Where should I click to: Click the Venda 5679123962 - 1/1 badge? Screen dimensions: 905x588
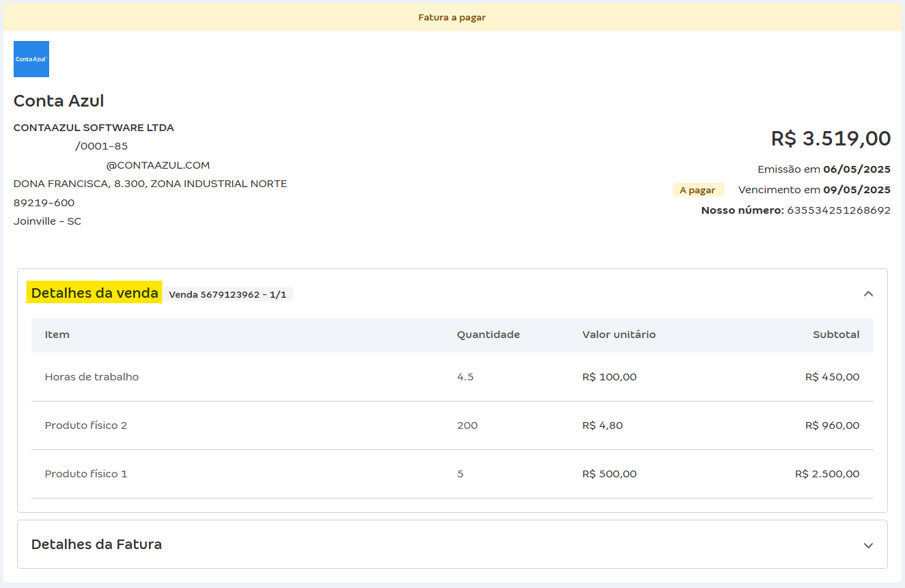coord(227,294)
